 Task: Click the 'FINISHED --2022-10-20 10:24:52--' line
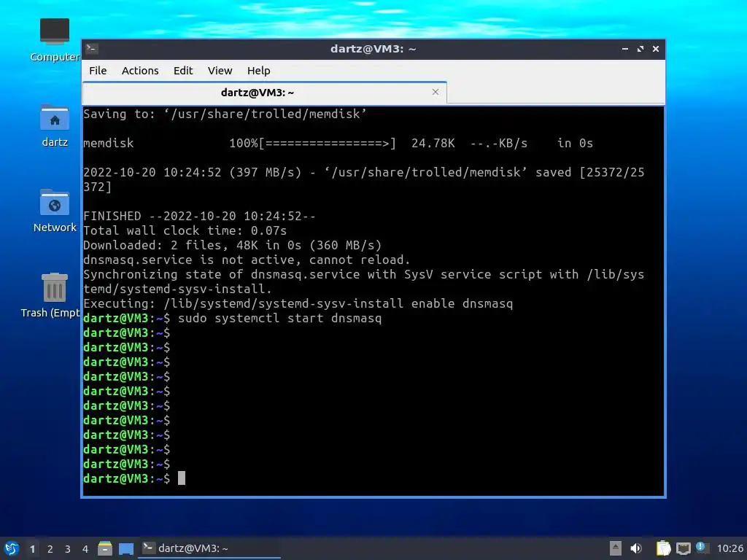pyautogui.click(x=199, y=216)
